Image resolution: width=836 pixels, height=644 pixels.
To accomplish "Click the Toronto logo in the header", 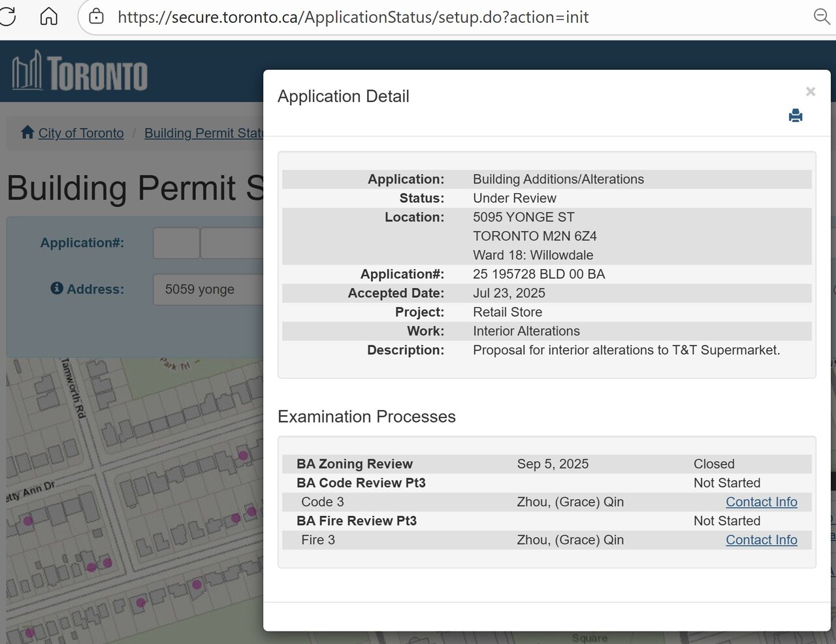I will pos(77,72).
